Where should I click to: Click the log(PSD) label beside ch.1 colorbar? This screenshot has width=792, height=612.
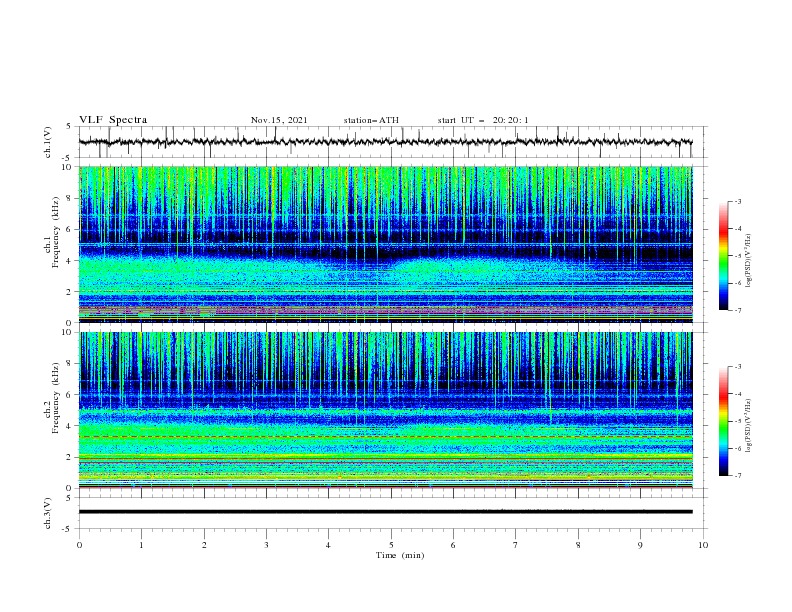pyautogui.click(x=748, y=261)
